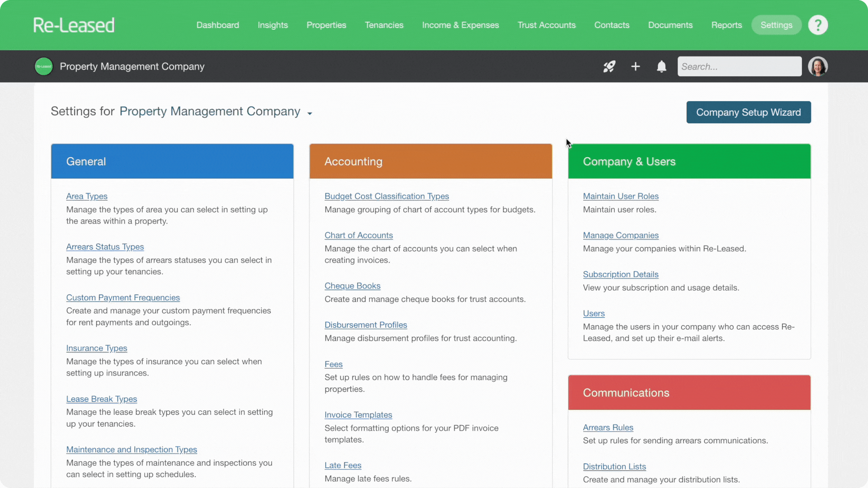Launch the Company Setup Wizard
This screenshot has height=488, width=868.
(x=748, y=112)
